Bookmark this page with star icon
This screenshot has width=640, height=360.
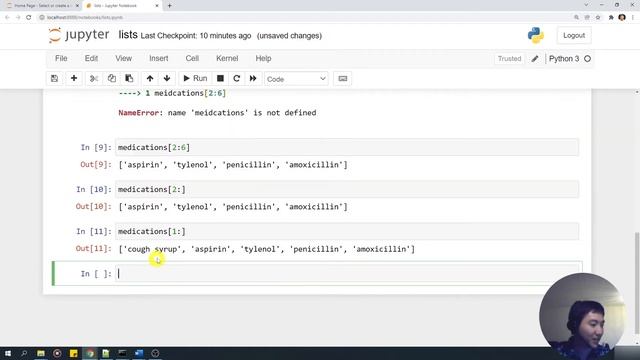[598, 18]
